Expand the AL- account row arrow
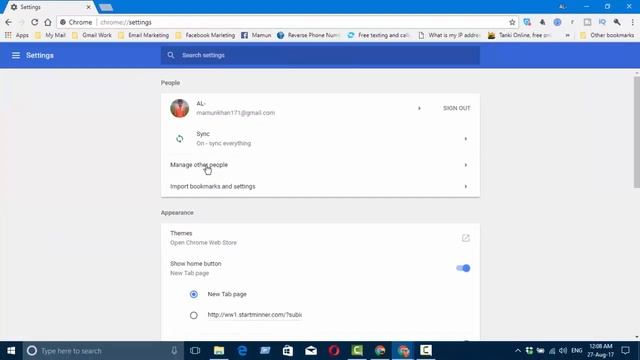Image resolution: width=640 pixels, height=360 pixels. click(419, 108)
